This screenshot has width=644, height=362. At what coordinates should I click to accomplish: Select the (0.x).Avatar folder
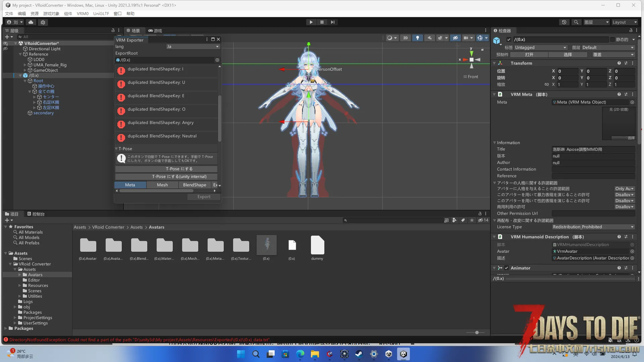click(88, 248)
